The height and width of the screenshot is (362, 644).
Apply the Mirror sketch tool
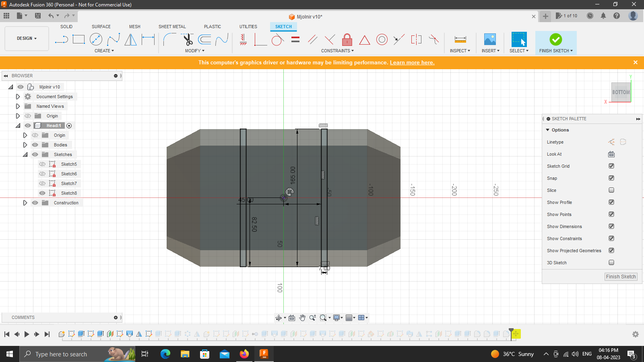130,39
